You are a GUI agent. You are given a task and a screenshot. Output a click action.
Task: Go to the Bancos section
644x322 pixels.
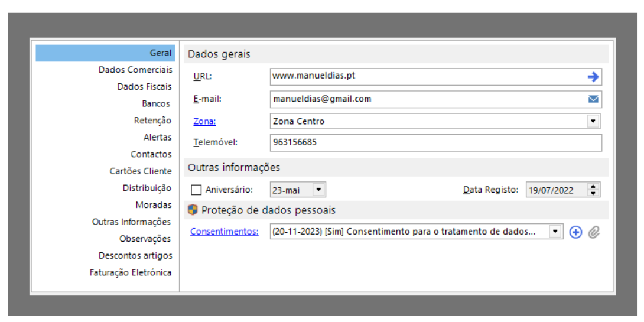[156, 103]
